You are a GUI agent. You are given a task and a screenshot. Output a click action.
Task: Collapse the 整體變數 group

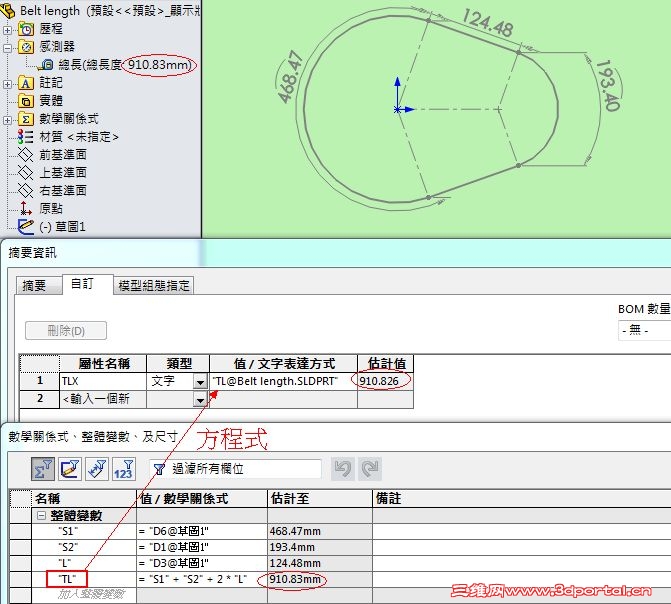[42, 515]
